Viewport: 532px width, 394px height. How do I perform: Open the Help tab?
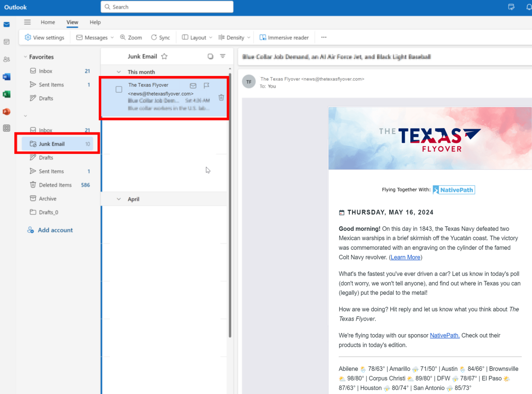pyautogui.click(x=95, y=22)
